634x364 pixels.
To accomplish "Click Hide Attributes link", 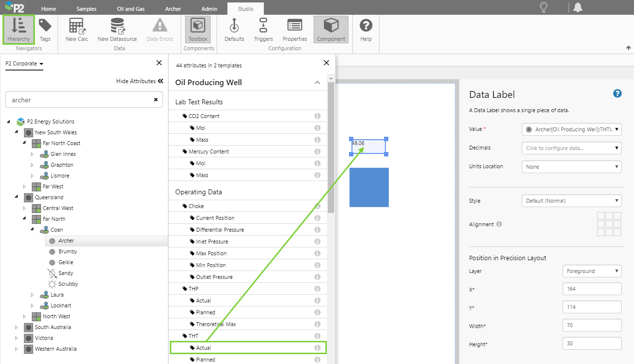I will coord(139,81).
